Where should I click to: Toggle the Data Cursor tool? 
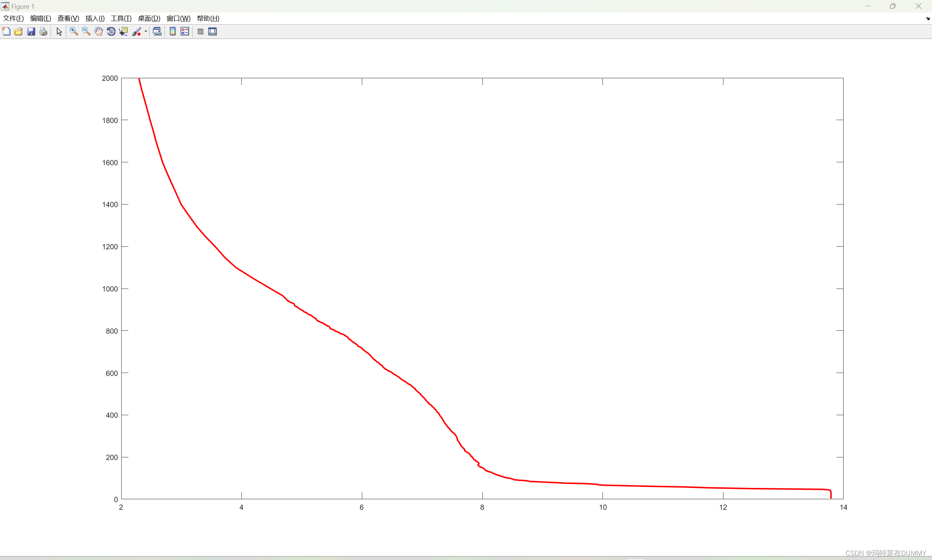123,32
